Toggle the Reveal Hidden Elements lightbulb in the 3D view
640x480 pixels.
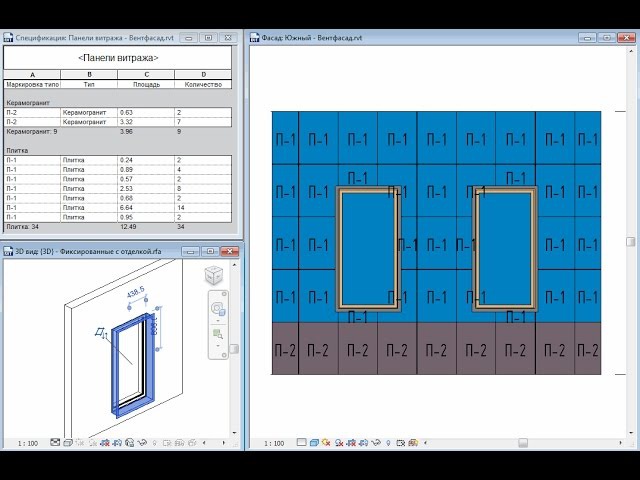[x=154, y=443]
